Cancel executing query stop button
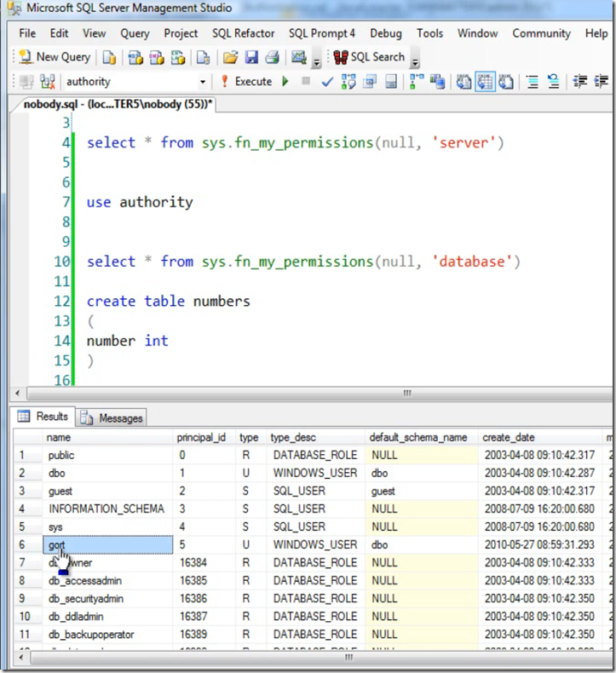The image size is (616, 673). point(306,81)
